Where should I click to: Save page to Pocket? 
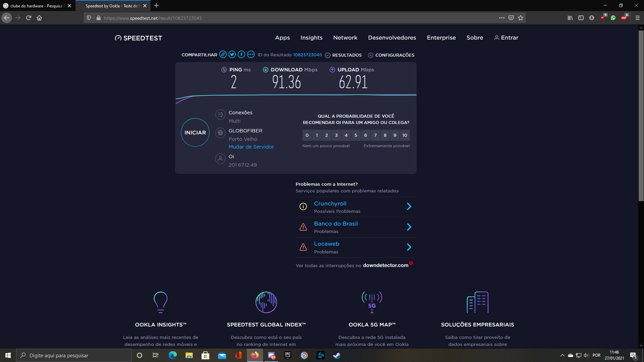(511, 18)
